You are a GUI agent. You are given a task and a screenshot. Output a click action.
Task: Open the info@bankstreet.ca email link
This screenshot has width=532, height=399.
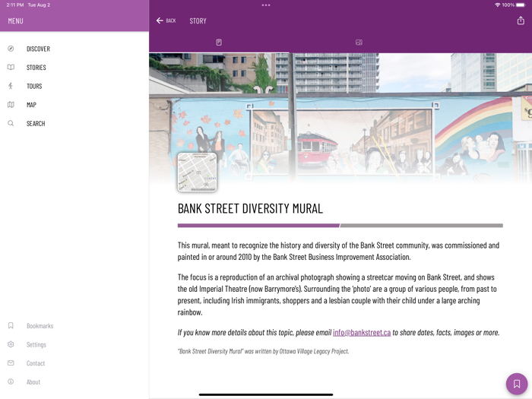[x=362, y=333]
